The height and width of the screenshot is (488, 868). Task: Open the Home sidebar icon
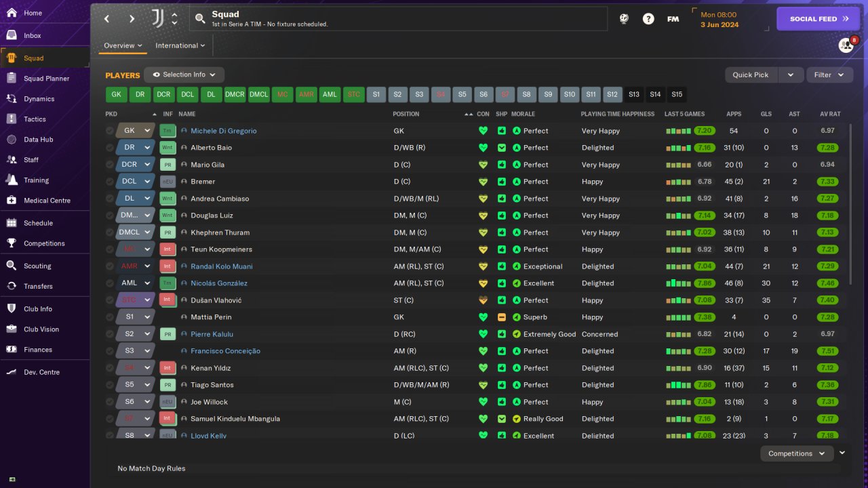12,13
